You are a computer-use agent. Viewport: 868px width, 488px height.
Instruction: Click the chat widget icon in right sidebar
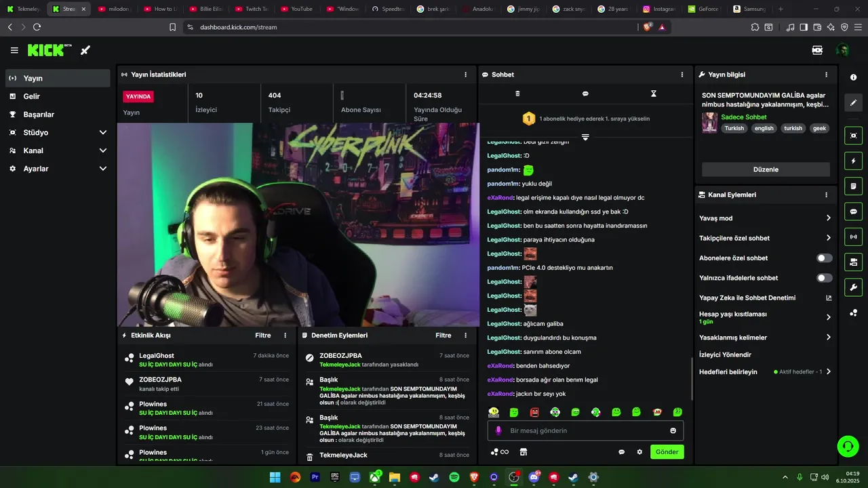[x=854, y=211]
